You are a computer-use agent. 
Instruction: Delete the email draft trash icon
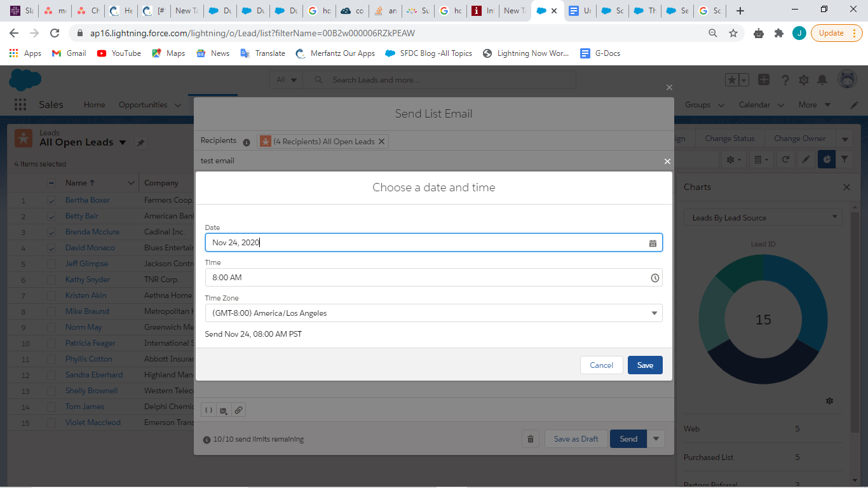pos(531,439)
